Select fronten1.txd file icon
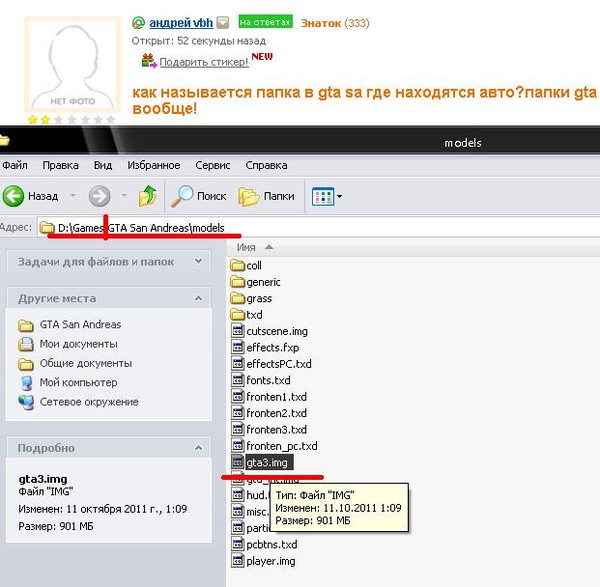This screenshot has width=600, height=587. click(x=238, y=396)
